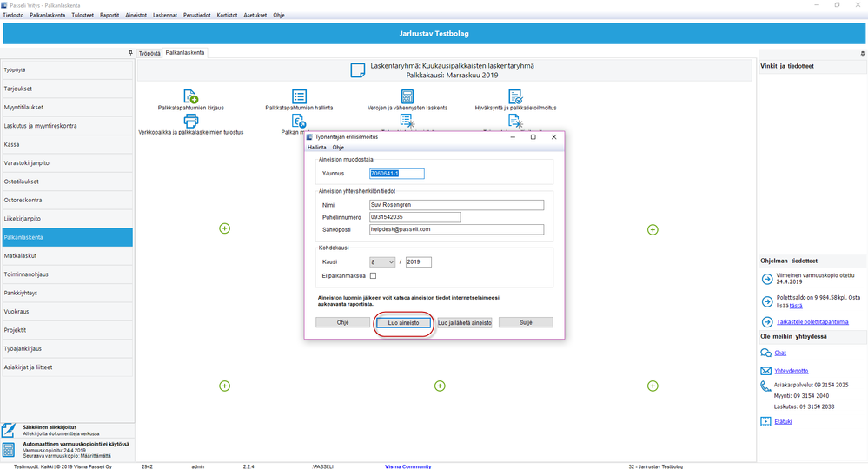Click the Luo aineisto button
The image size is (868, 469).
pyautogui.click(x=403, y=322)
